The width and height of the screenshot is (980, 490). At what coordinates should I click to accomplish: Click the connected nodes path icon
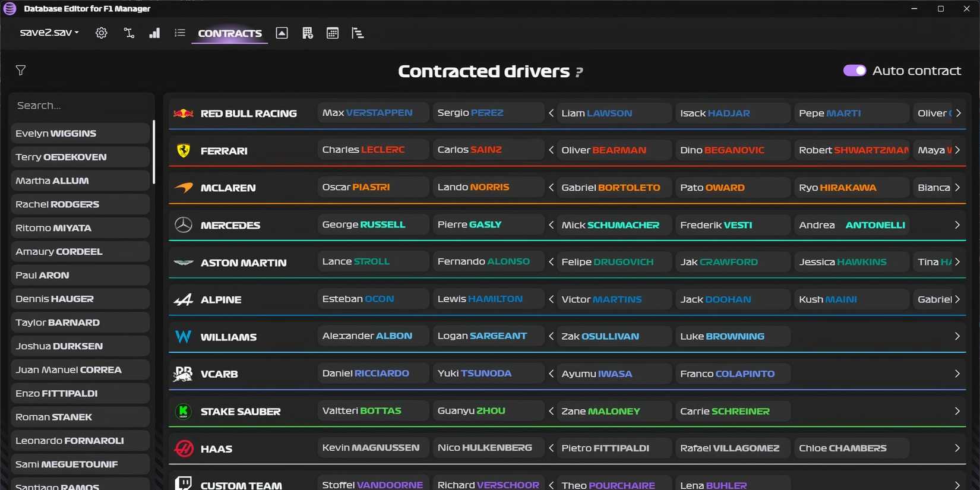(x=129, y=33)
